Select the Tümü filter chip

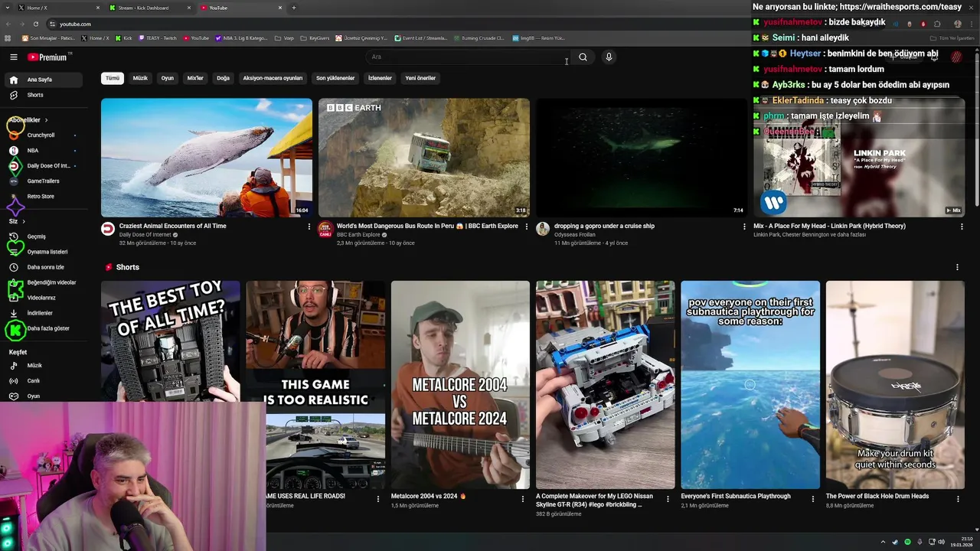tap(113, 78)
